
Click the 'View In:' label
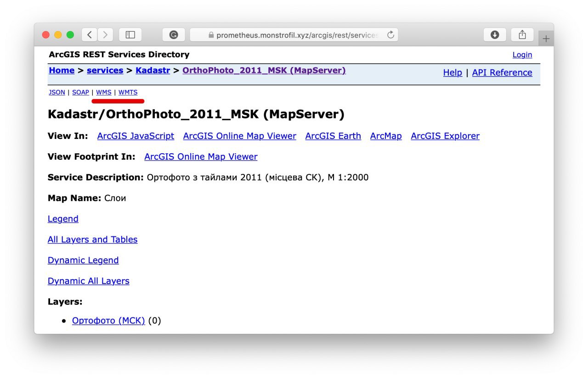68,136
